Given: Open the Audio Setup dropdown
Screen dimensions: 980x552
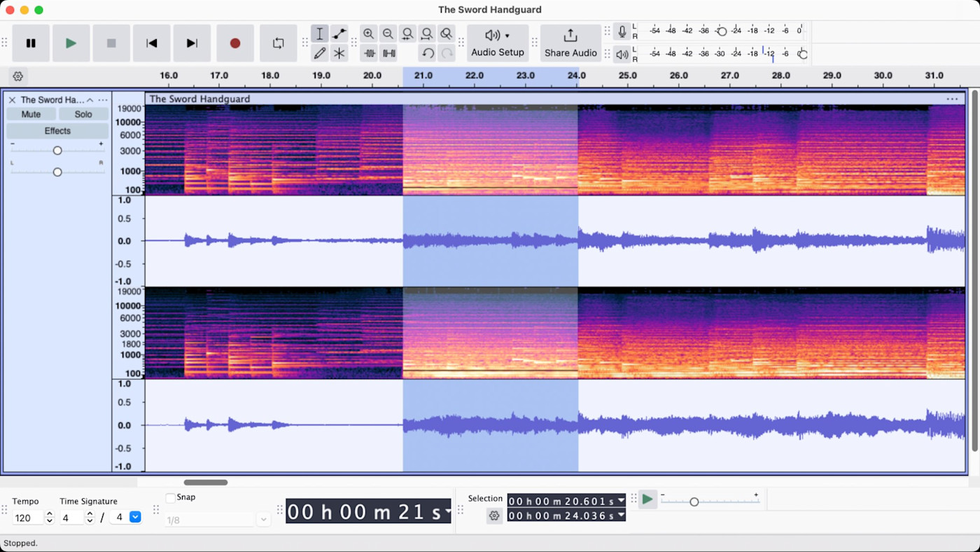Looking at the screenshot, I should coord(498,43).
